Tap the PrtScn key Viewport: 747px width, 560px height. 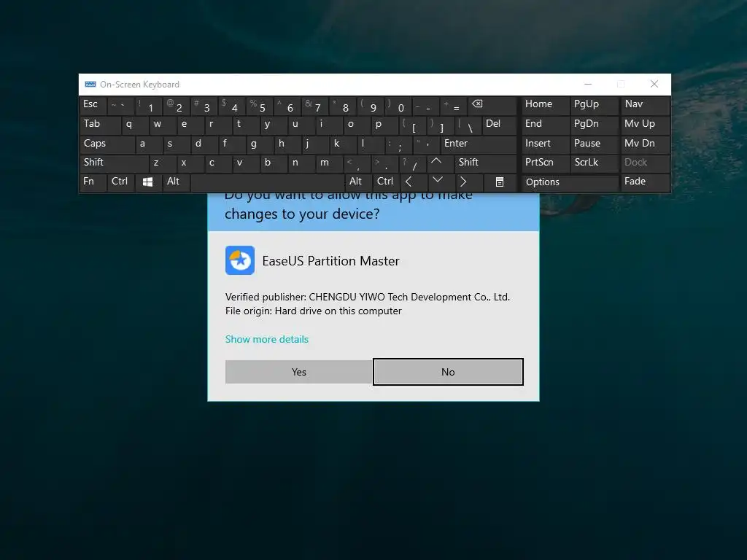(x=546, y=163)
